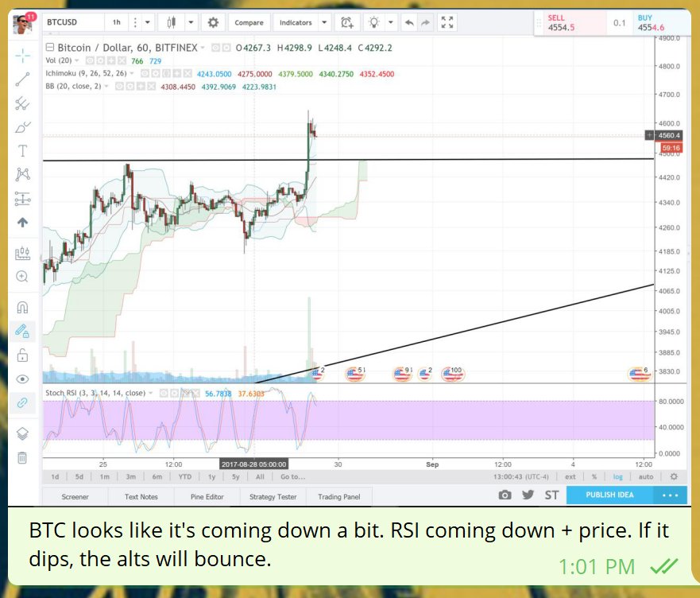Click the SELL 4554.5 button
Screen dimensions: 700x598
pos(574,23)
